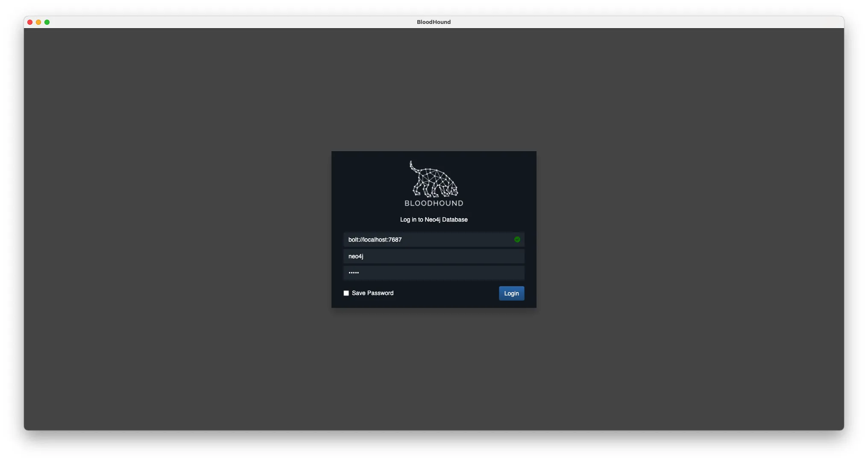
Task: Select the neo4j username field
Action: (x=434, y=256)
